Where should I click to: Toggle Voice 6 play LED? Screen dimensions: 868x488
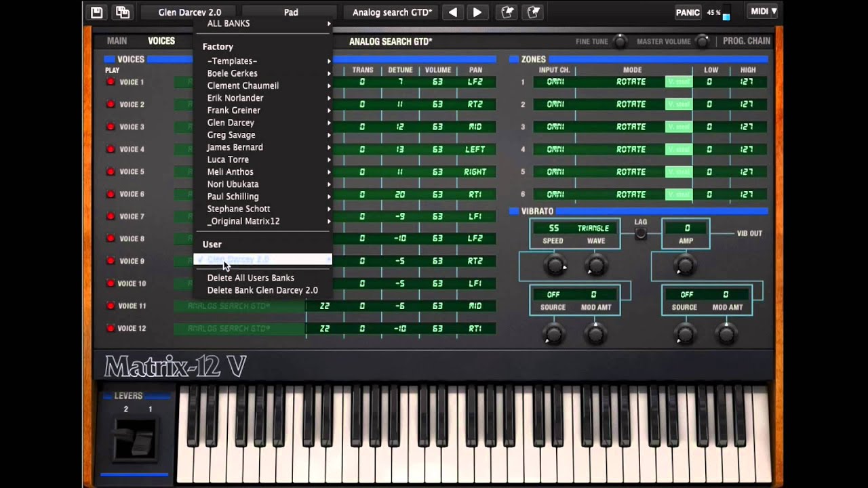(111, 194)
